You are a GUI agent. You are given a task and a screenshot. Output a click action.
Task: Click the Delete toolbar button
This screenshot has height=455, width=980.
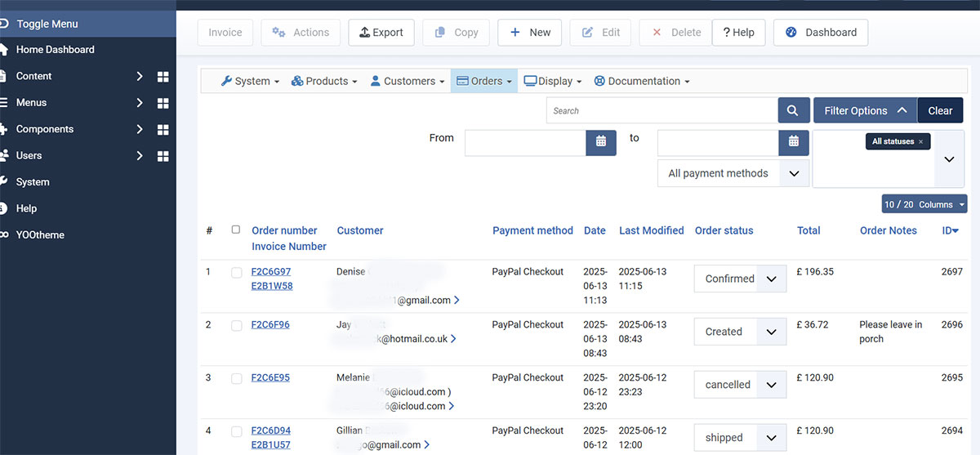pyautogui.click(x=676, y=33)
